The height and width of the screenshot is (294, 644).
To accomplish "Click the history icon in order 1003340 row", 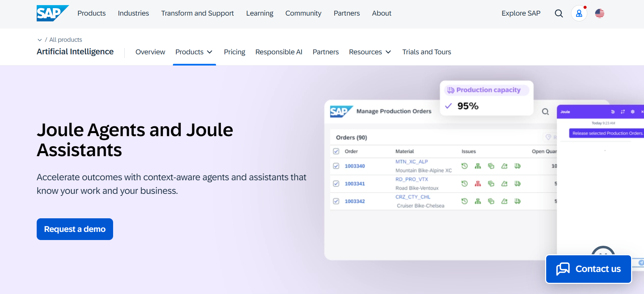I will [x=465, y=166].
